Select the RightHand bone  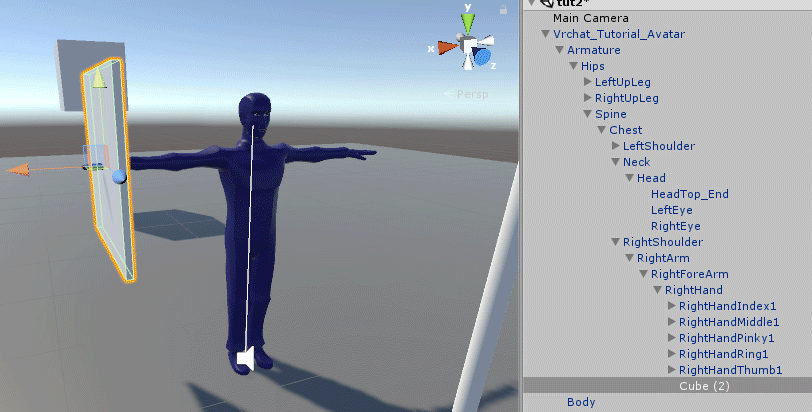tap(694, 290)
